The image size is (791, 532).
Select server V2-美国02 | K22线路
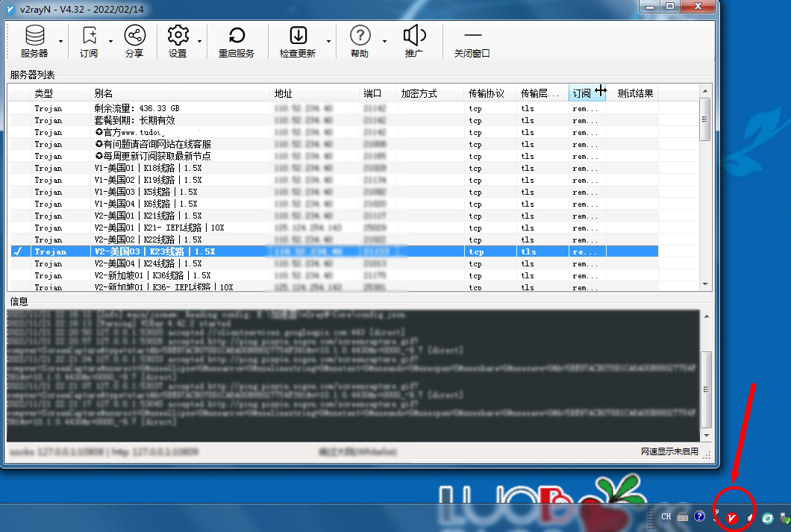pyautogui.click(x=334, y=240)
